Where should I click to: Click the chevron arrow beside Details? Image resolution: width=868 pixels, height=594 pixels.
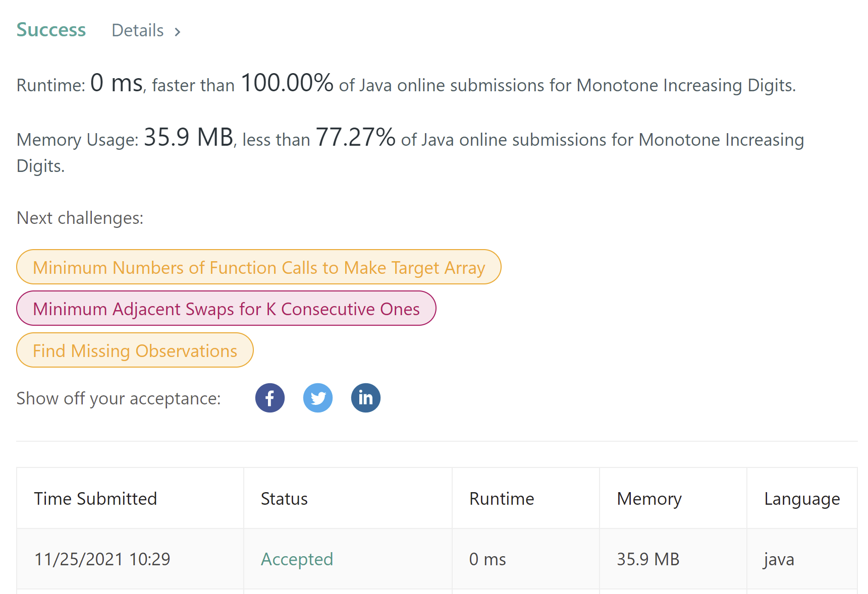coord(178,32)
